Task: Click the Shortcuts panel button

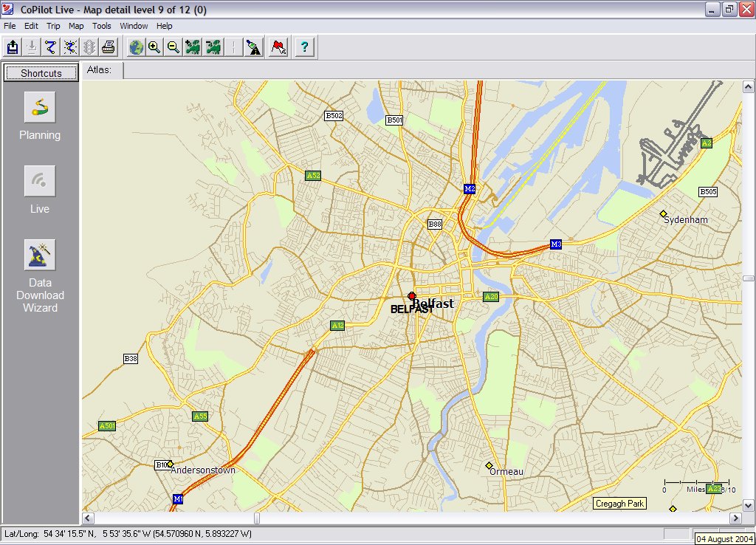Action: [41, 73]
